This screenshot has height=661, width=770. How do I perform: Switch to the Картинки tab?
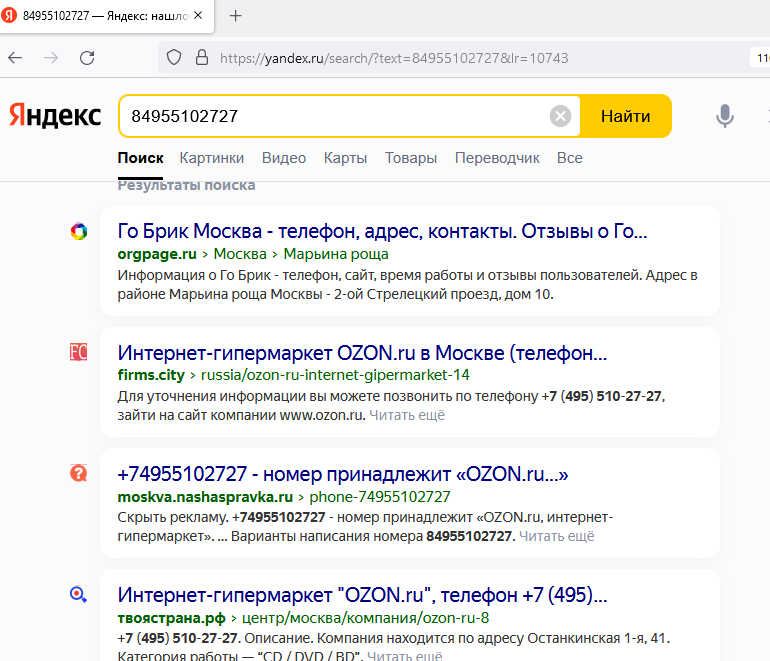pos(212,158)
